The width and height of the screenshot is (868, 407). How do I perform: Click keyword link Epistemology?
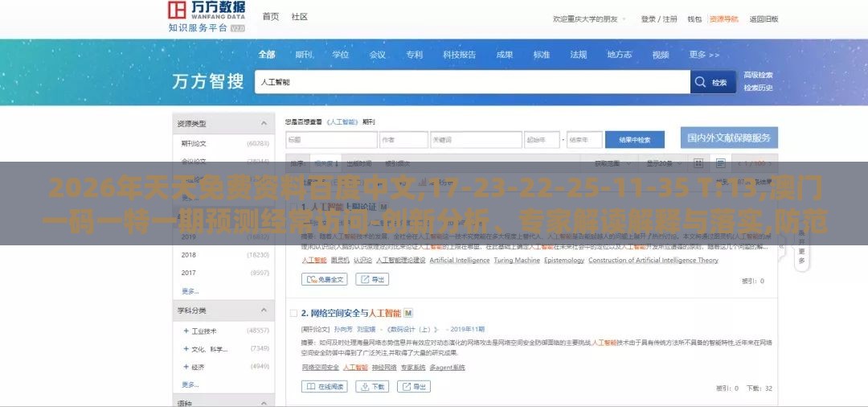tap(564, 260)
